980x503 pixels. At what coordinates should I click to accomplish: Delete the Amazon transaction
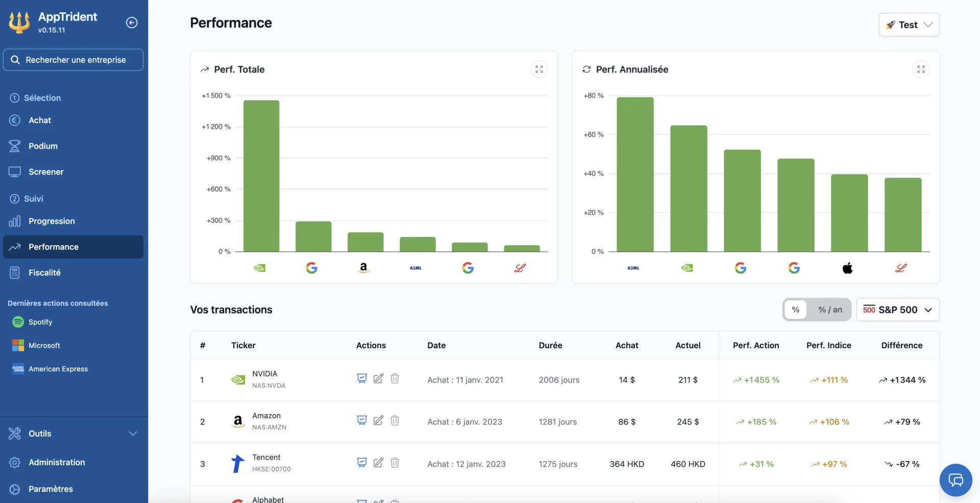click(395, 420)
